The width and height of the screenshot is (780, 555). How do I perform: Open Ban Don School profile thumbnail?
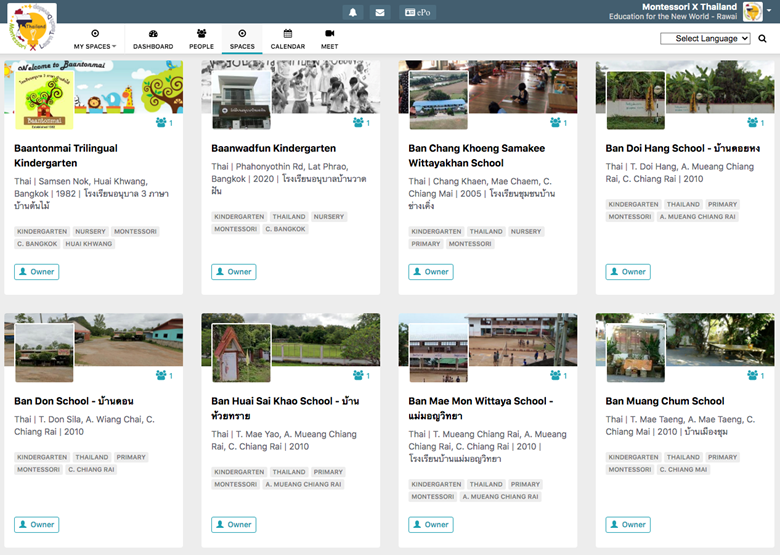tap(44, 353)
